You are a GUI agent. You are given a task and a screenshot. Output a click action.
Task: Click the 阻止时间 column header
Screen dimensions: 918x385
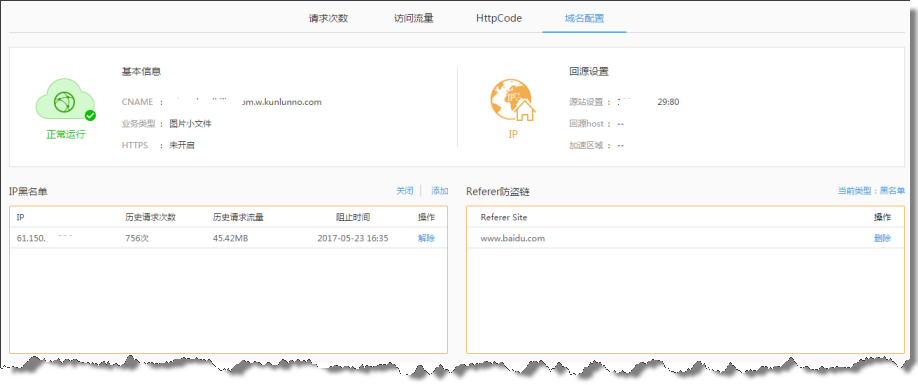pos(352,217)
